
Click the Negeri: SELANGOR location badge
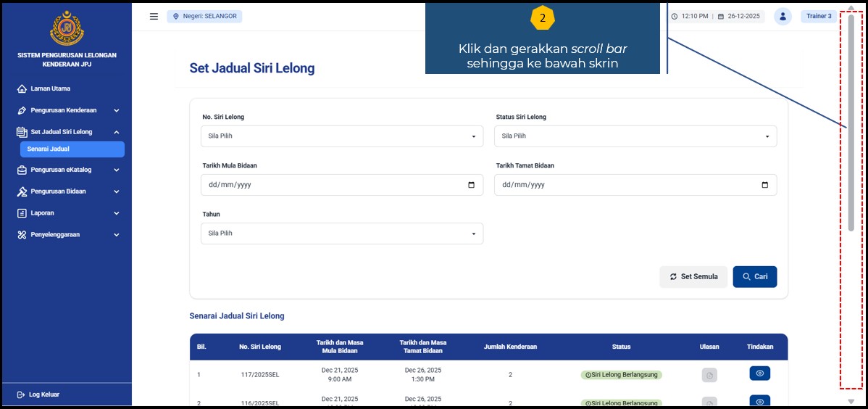[x=204, y=16]
